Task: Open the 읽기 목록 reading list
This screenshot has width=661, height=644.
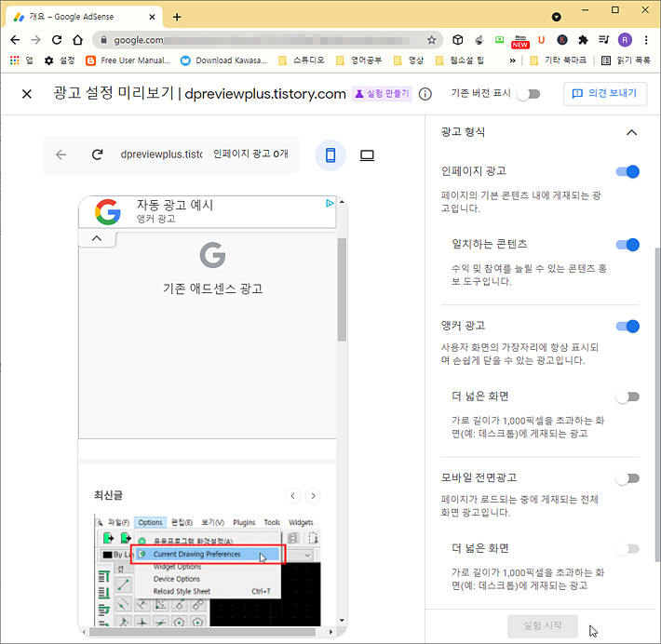Action: pos(626,60)
